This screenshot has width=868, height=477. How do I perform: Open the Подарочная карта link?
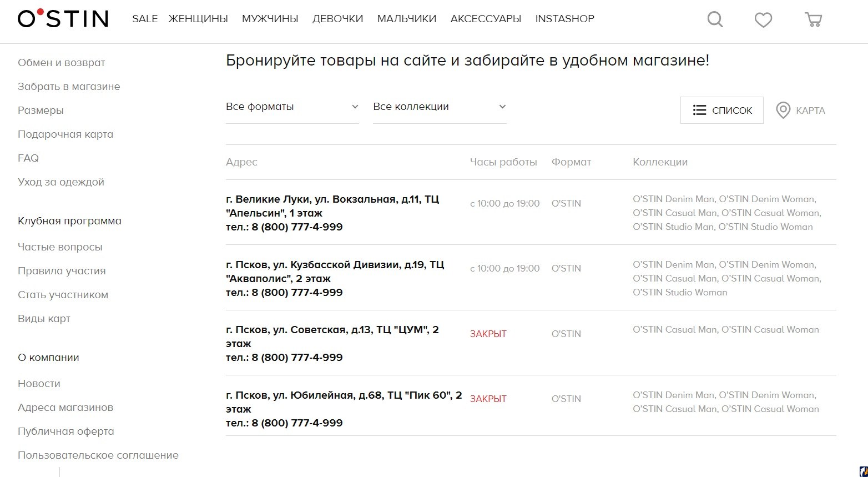click(65, 134)
